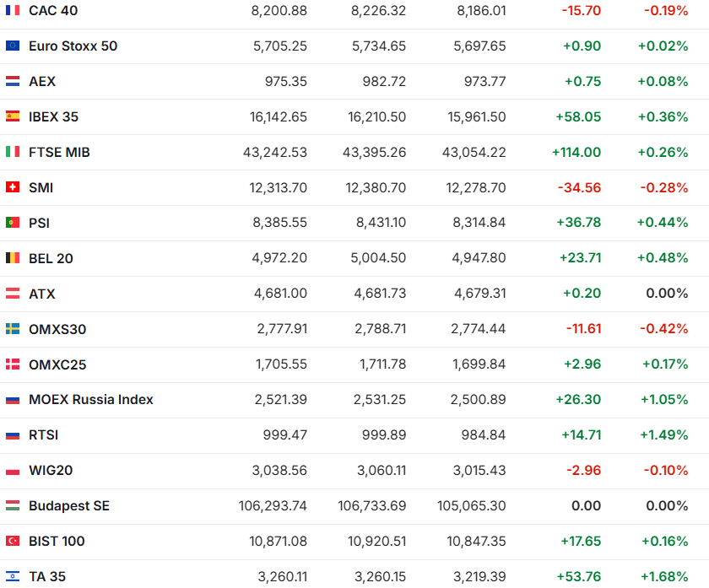Click the Swedish flag icon beside OMXS30

pyautogui.click(x=12, y=329)
